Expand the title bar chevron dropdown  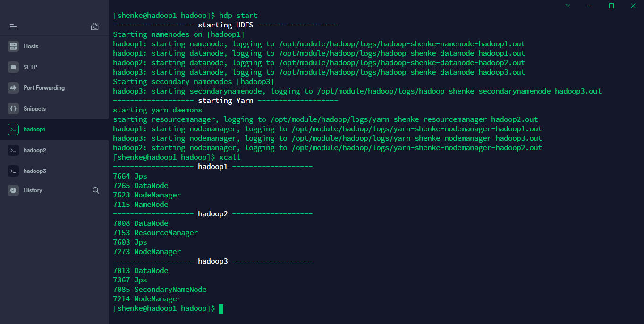pos(568,6)
